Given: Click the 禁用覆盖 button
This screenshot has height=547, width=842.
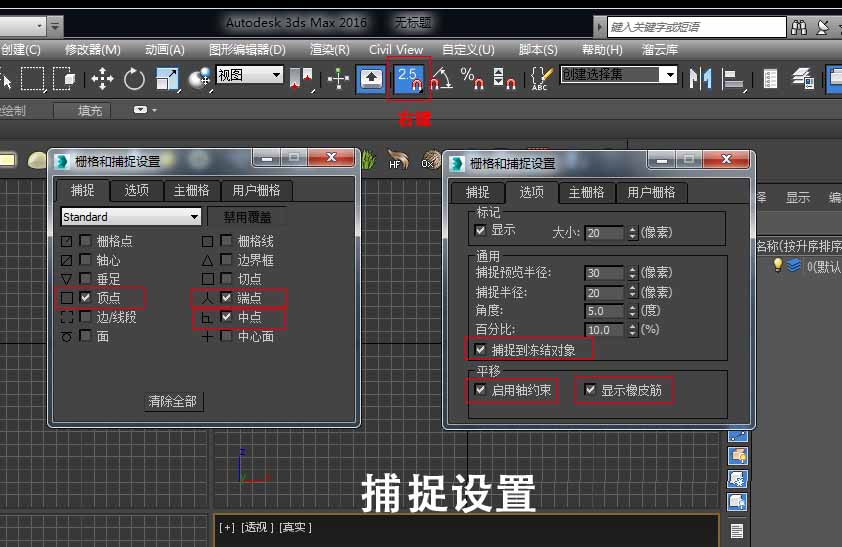Looking at the screenshot, I should (x=246, y=216).
